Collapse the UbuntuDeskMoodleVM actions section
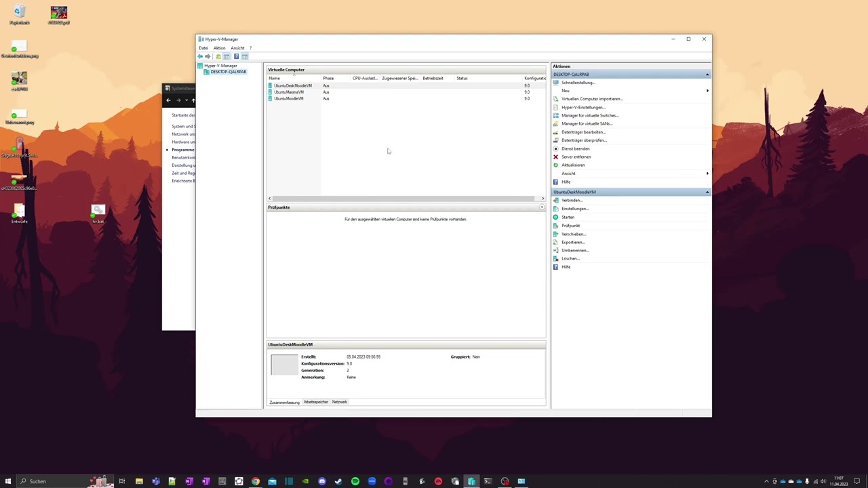868x488 pixels. point(707,192)
